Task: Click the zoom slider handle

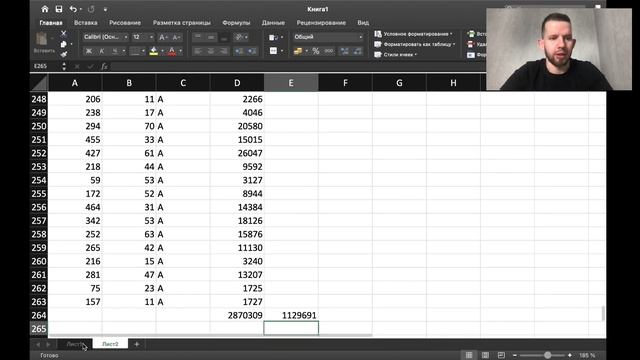Action: (547, 355)
